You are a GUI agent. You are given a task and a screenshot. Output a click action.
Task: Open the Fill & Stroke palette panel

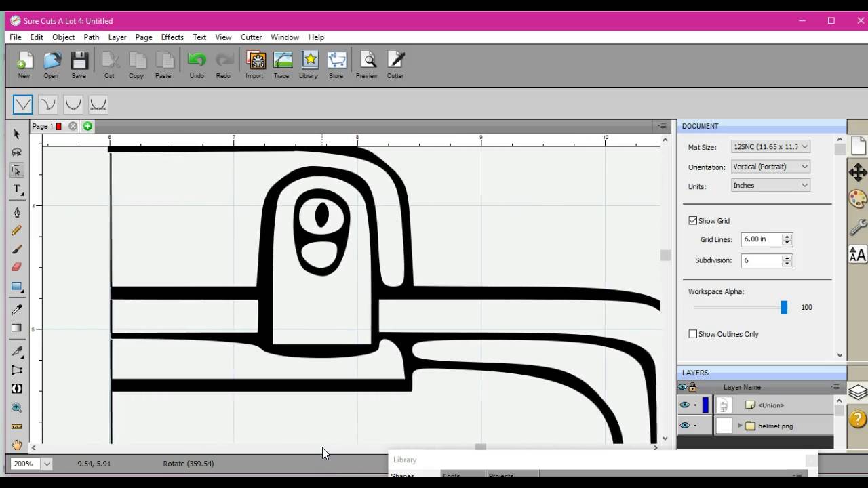tap(858, 199)
